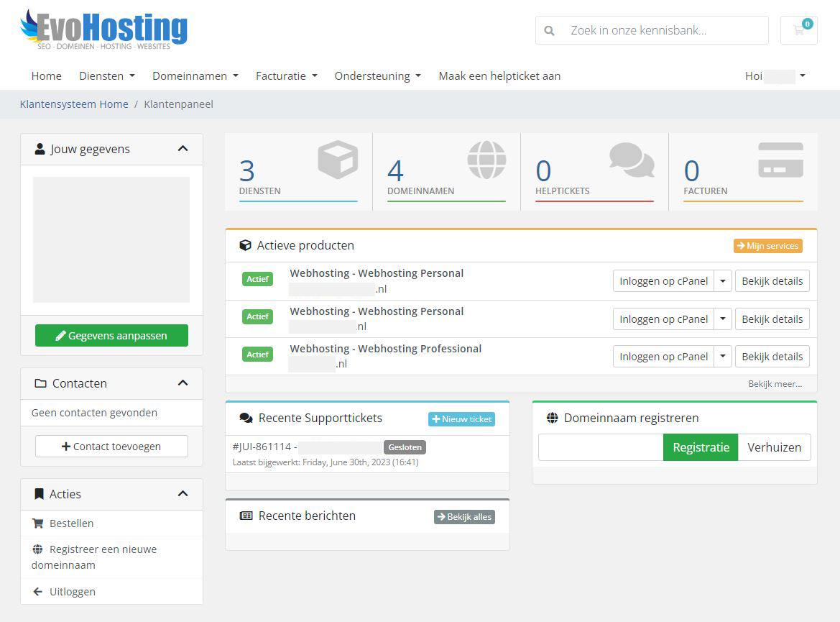The image size is (840, 622).
Task: View details of Webhosting Professional
Action: click(x=772, y=357)
